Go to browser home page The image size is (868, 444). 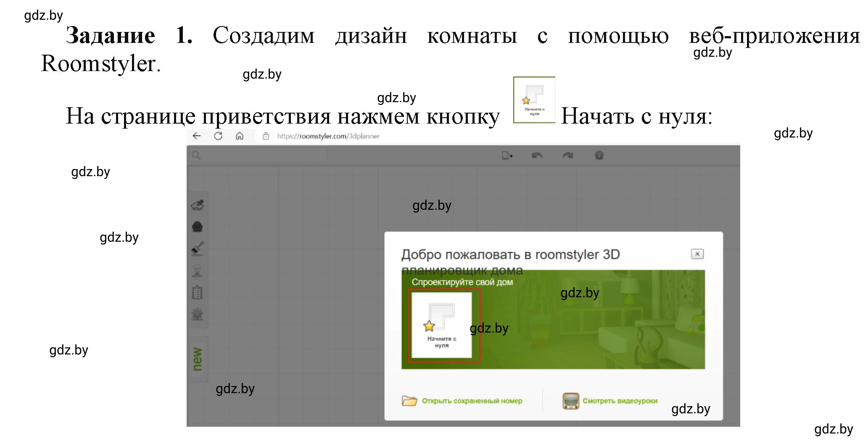[240, 136]
